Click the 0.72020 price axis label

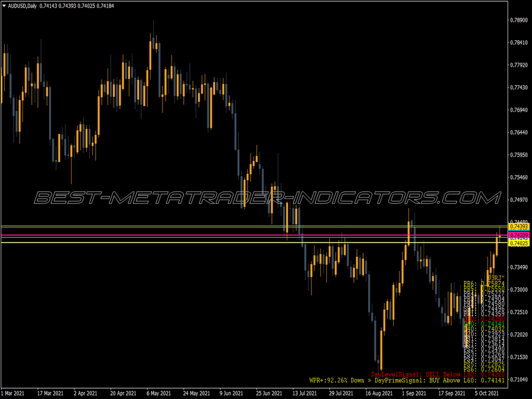[x=519, y=335]
